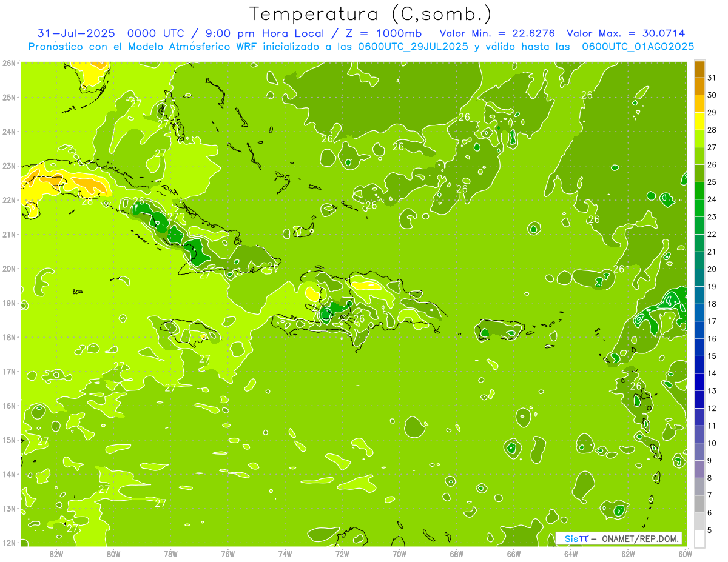728x562 pixels.
Task: Click the yellow legend swatch between 28 and 29
Action: coord(699,121)
